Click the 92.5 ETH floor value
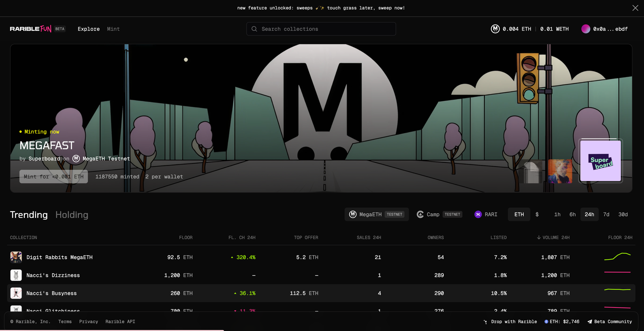 [180, 257]
